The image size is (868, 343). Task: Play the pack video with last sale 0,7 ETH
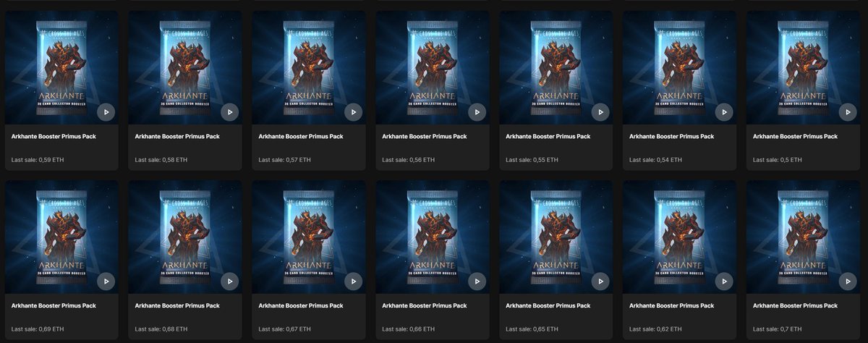pos(847,281)
